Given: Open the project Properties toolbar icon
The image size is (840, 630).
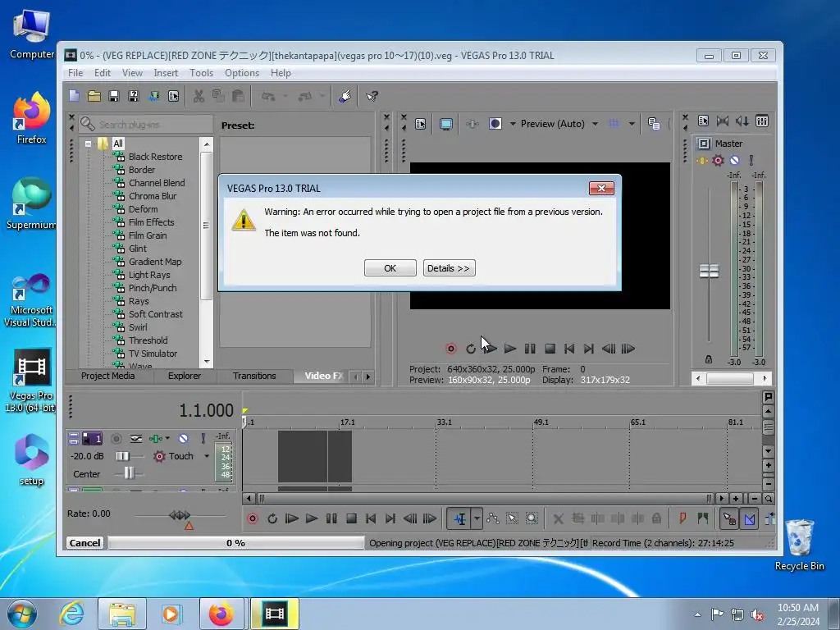Looking at the screenshot, I should tap(174, 96).
